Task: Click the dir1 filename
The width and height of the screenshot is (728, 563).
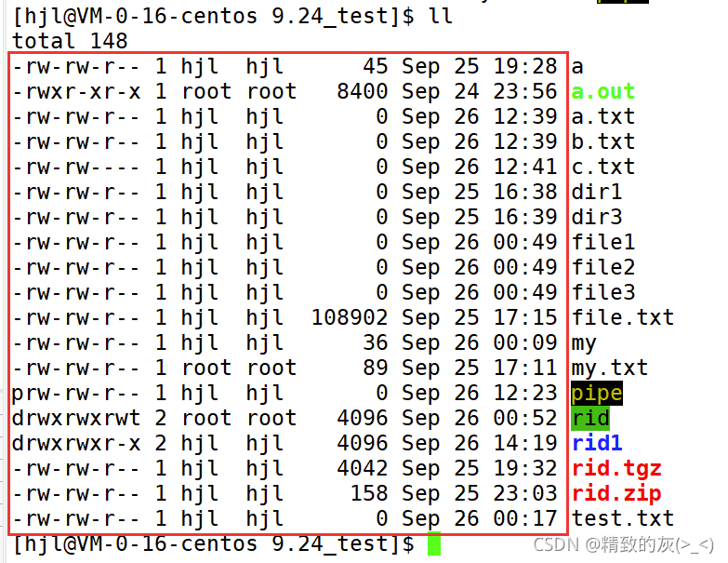Action: point(596,192)
